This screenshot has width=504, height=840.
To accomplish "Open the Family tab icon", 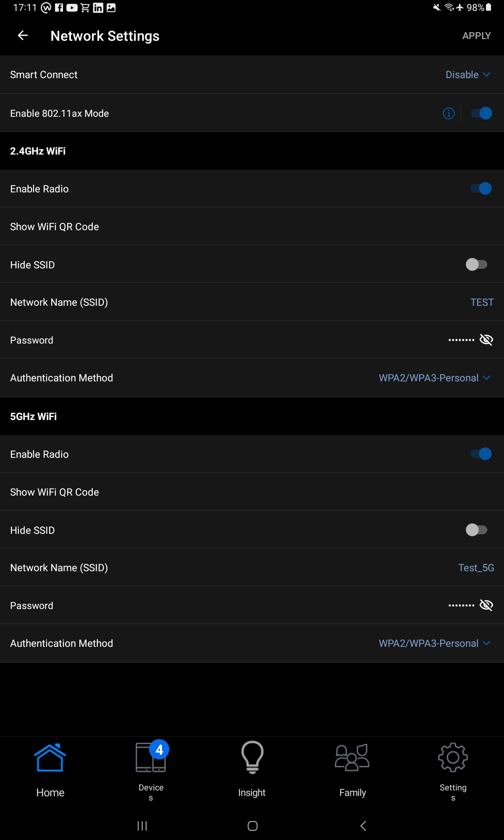I will pyautogui.click(x=352, y=758).
